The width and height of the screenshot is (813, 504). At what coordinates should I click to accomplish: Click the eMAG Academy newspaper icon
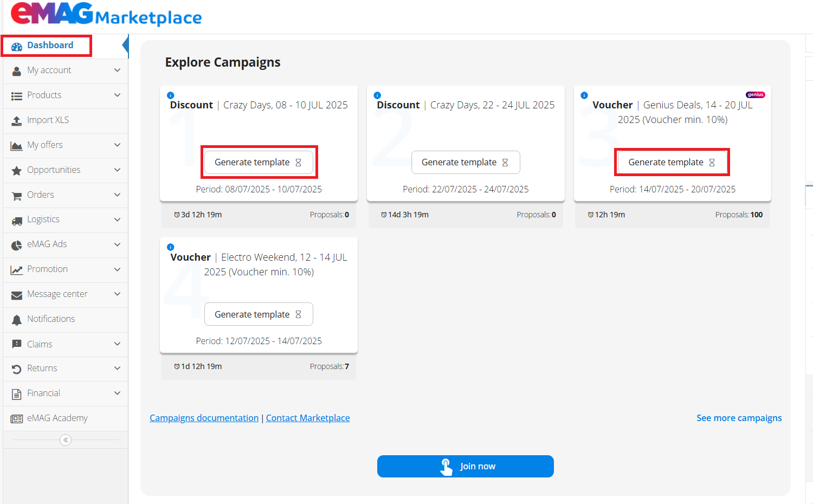[17, 419]
